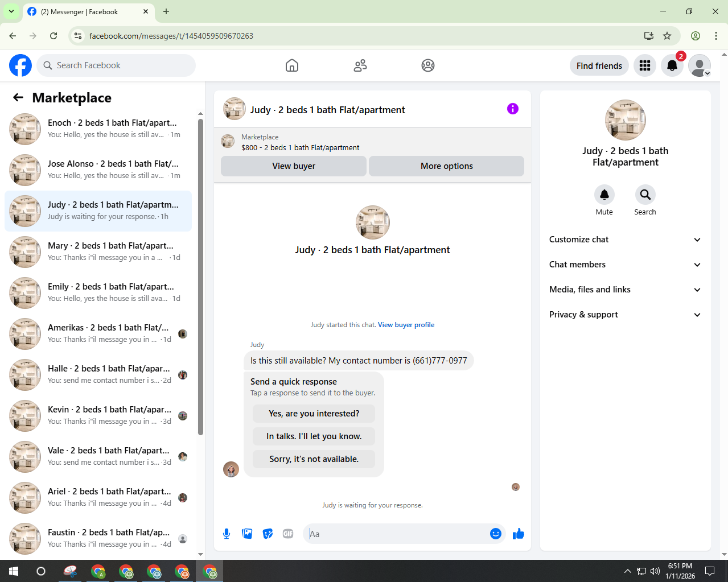View site information icon in address bar
The image size is (728, 582).
[78, 36]
